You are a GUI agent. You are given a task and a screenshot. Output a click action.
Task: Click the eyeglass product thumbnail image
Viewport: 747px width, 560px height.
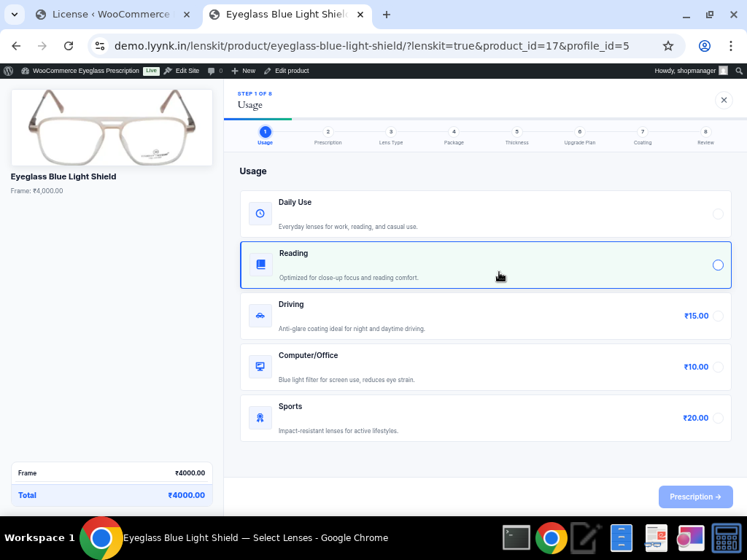(x=112, y=128)
